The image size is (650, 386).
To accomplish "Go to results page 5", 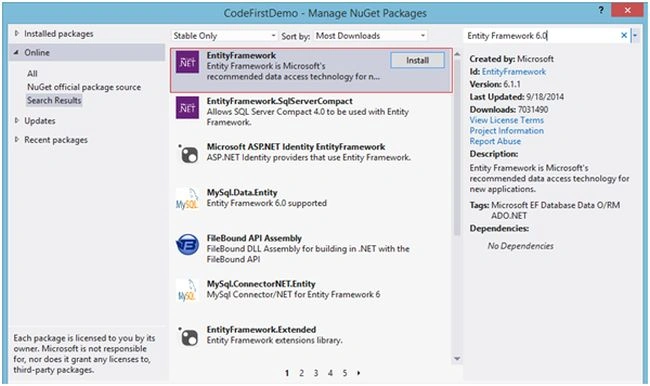I will (345, 373).
